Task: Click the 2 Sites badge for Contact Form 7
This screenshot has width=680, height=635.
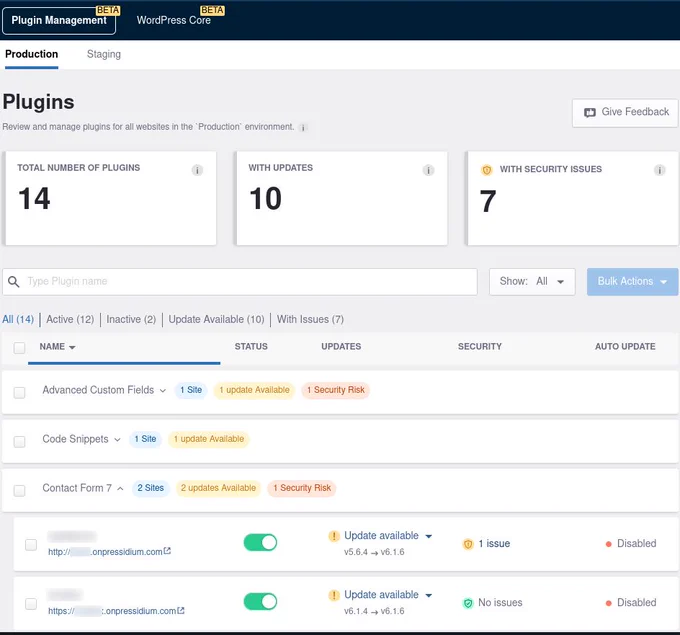Action: [150, 488]
